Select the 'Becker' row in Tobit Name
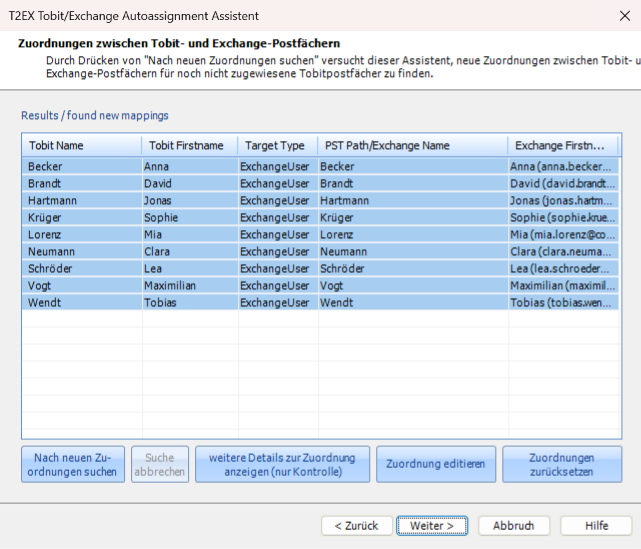641x549 pixels. (x=82, y=166)
